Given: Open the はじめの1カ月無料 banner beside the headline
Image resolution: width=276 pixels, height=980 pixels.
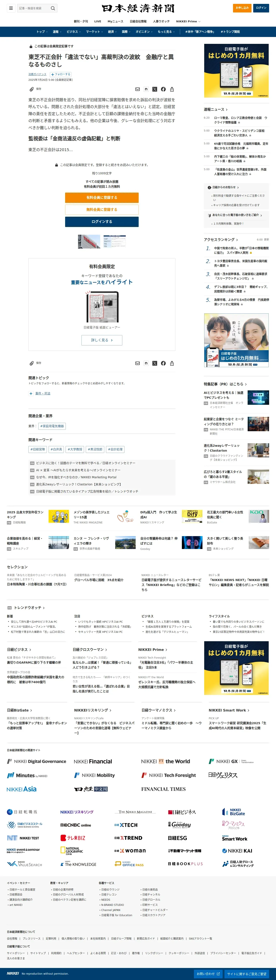Looking at the screenshot, I should click(236, 70).
